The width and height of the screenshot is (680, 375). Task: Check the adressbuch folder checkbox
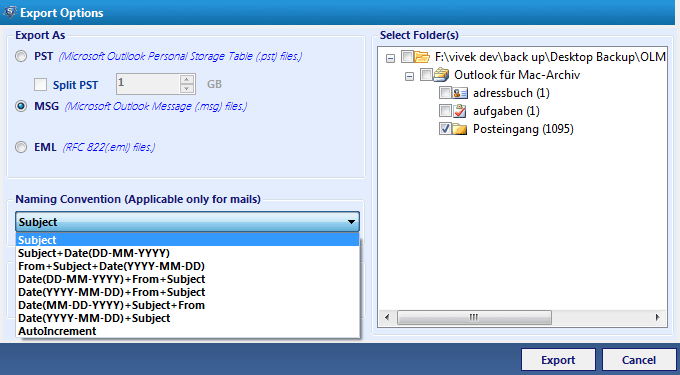tap(445, 93)
